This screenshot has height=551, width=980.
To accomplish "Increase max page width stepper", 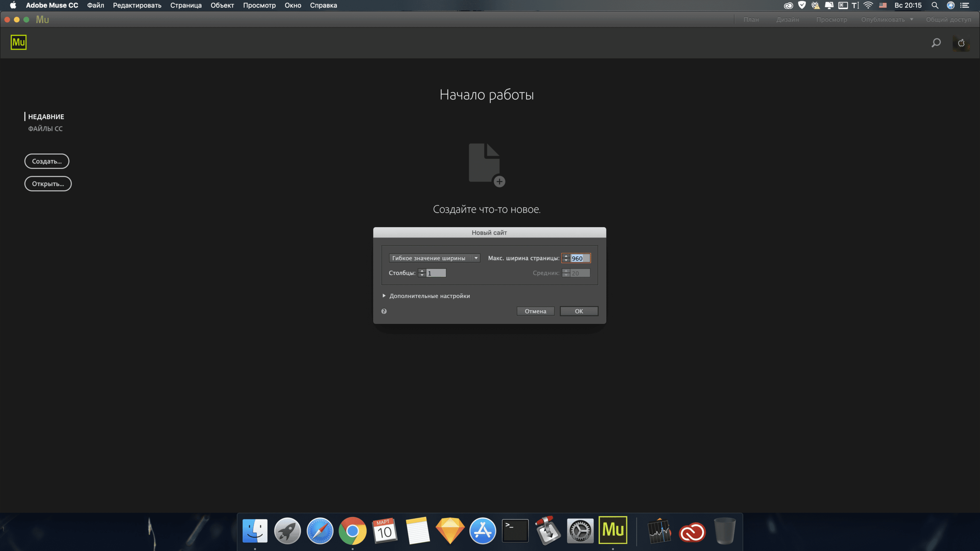I will click(x=566, y=256).
